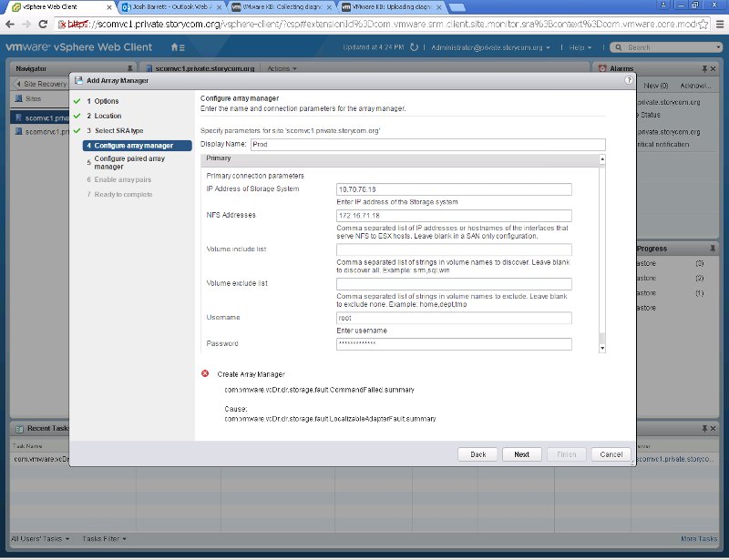Pin the Navigator panel
Viewport: 729px width, 560px height.
point(129,68)
